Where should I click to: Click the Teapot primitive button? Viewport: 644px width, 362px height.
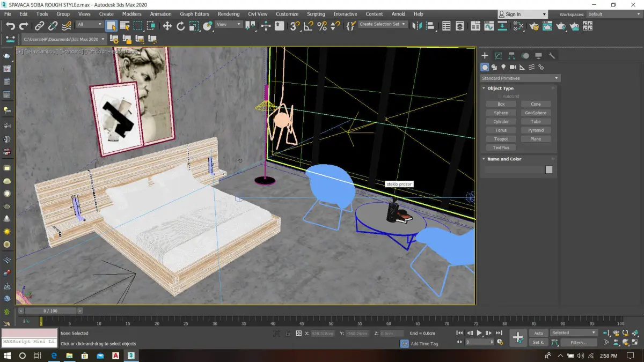coord(501,139)
